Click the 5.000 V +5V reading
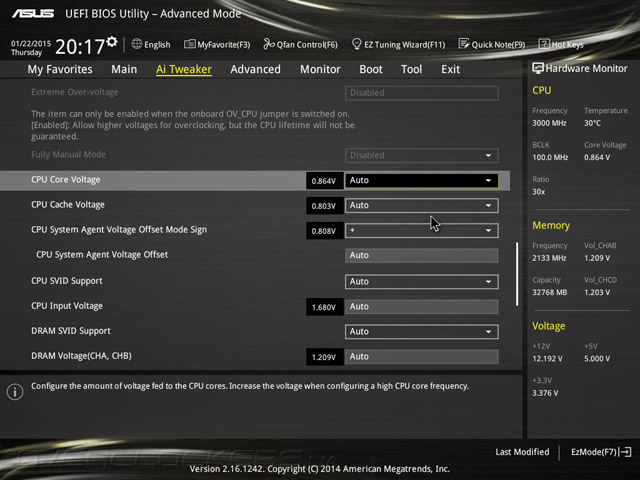640x480 pixels. coord(597,358)
